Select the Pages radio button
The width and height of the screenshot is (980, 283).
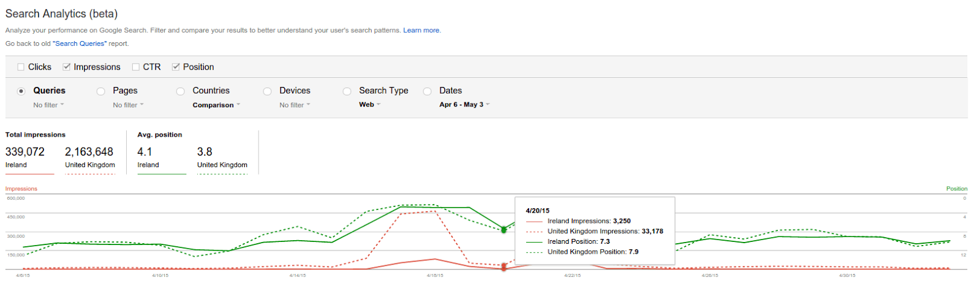point(101,91)
